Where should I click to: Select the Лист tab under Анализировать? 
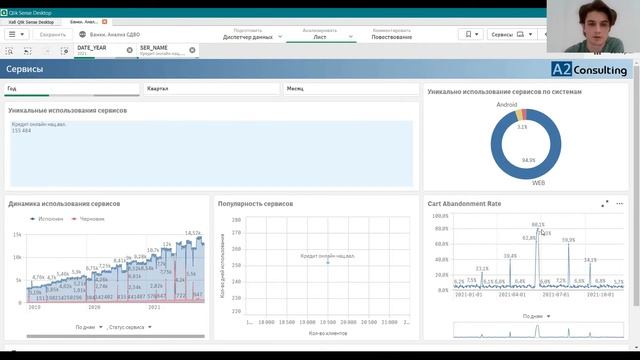click(320, 37)
